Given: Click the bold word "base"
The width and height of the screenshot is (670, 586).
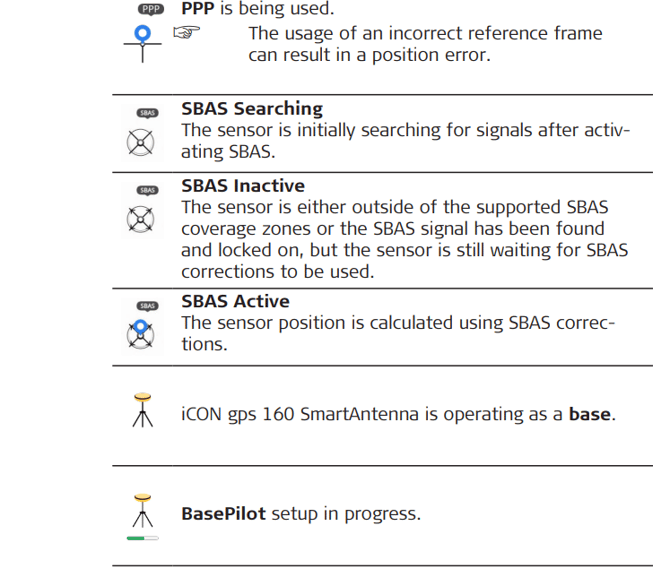Looking at the screenshot, I should click(x=589, y=413).
